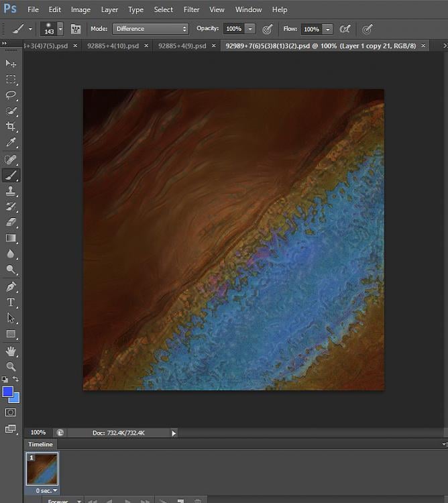Open the Forever looping options dropdown

[64, 501]
